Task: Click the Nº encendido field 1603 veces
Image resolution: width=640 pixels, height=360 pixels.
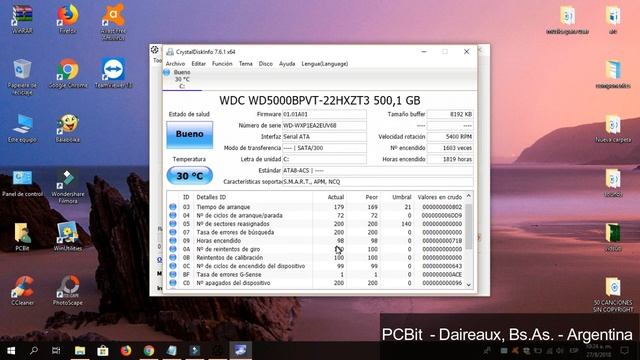Action: point(450,148)
